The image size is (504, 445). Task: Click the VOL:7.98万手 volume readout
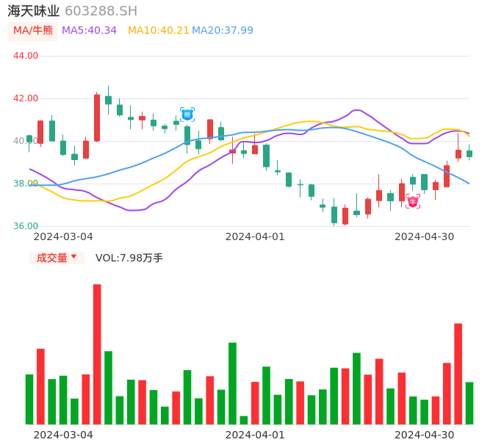pos(129,258)
